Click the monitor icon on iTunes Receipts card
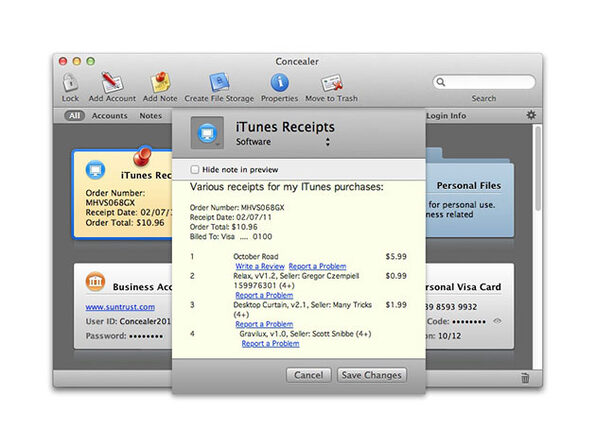Viewport: 596px width, 447px height. pyautogui.click(x=95, y=170)
